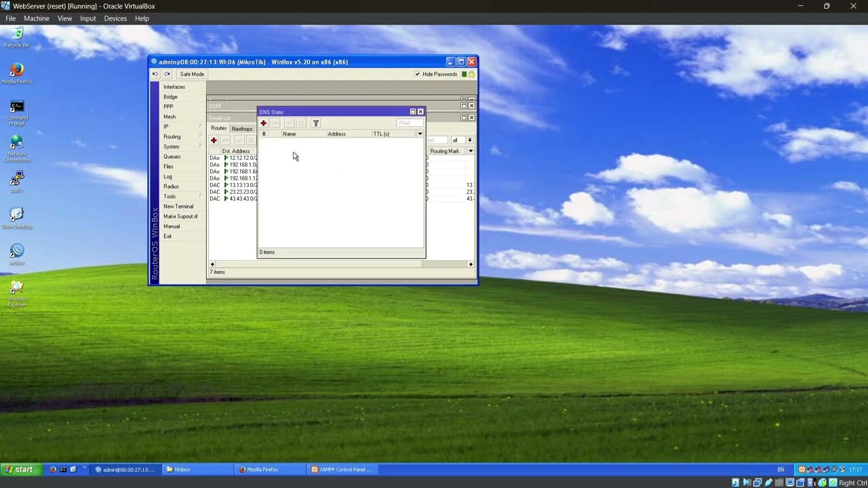Click the Address column header in DNS Static
This screenshot has width=868, height=488.
349,134
